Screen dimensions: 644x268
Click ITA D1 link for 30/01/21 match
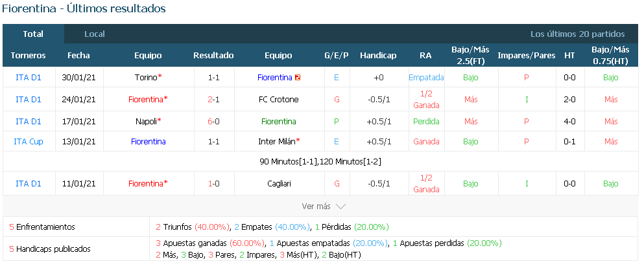pos(29,78)
